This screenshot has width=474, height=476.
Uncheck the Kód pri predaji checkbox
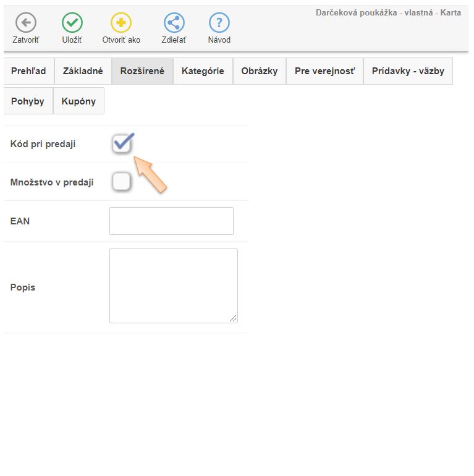(122, 144)
